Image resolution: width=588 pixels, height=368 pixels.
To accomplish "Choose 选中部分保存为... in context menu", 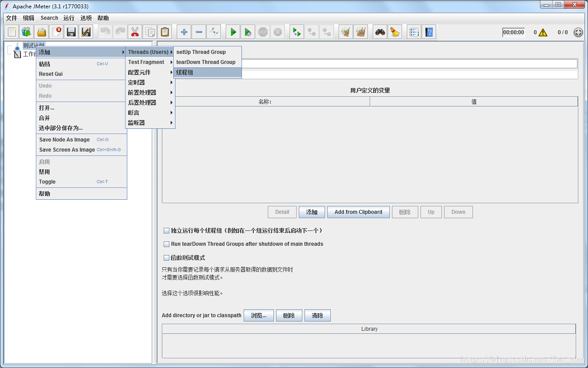I will (81, 128).
